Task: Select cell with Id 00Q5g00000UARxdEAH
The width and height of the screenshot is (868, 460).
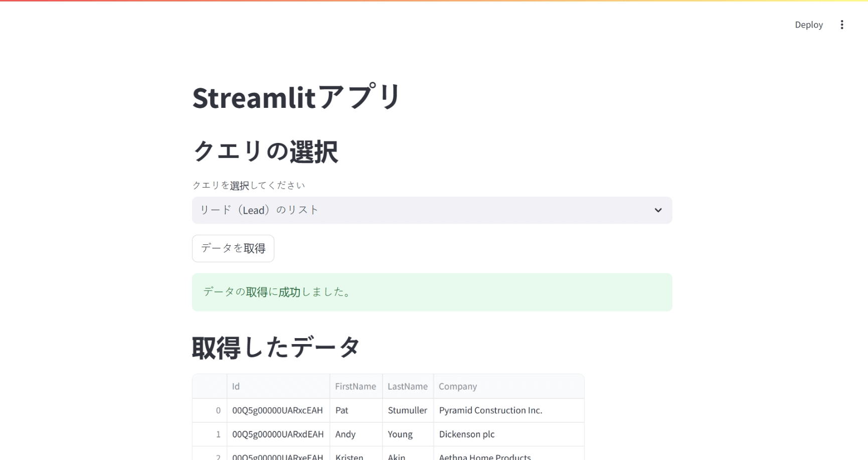Action: pyautogui.click(x=278, y=434)
